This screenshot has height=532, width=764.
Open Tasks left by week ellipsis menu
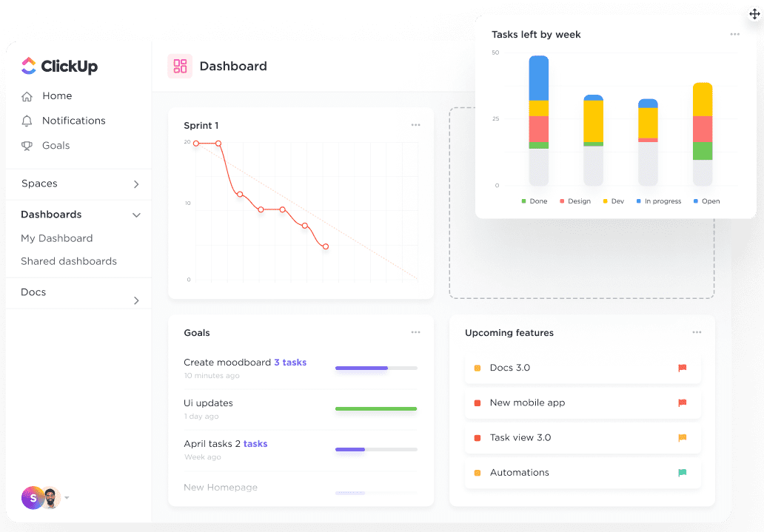point(735,34)
